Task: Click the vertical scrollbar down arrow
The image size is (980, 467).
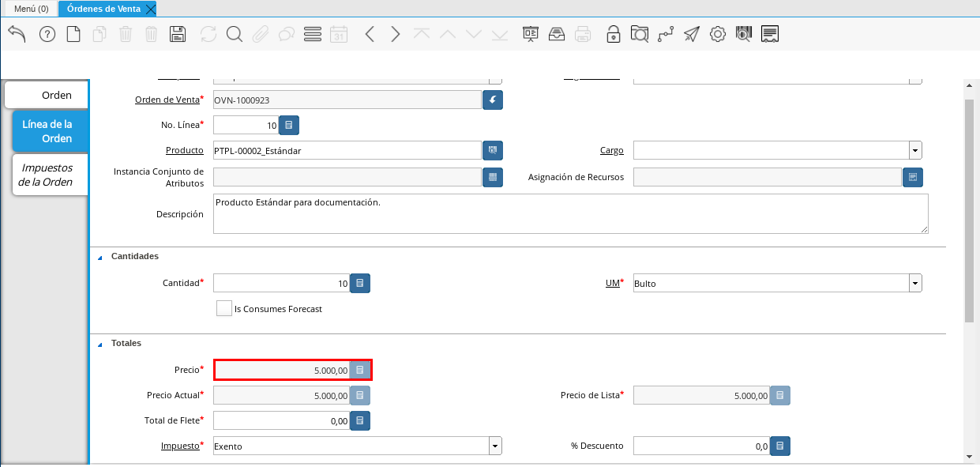Action: pyautogui.click(x=969, y=457)
